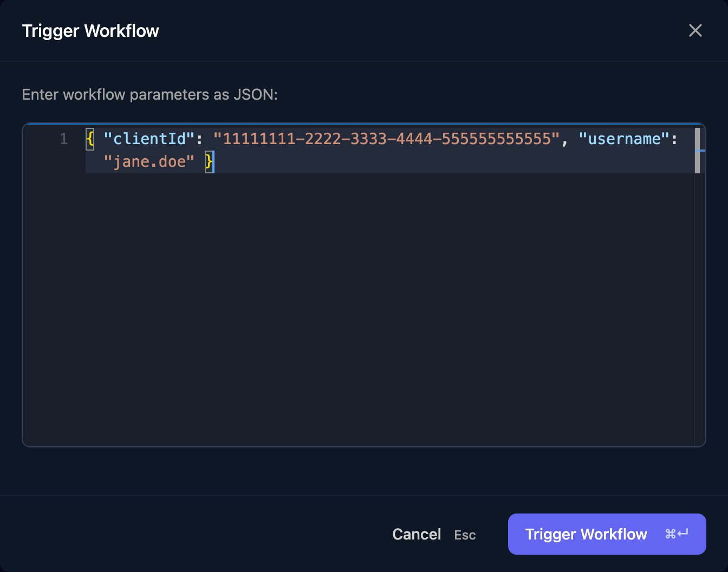Click the Trigger Workflow dialog title
Image resolution: width=728 pixels, height=572 pixels.
(90, 31)
